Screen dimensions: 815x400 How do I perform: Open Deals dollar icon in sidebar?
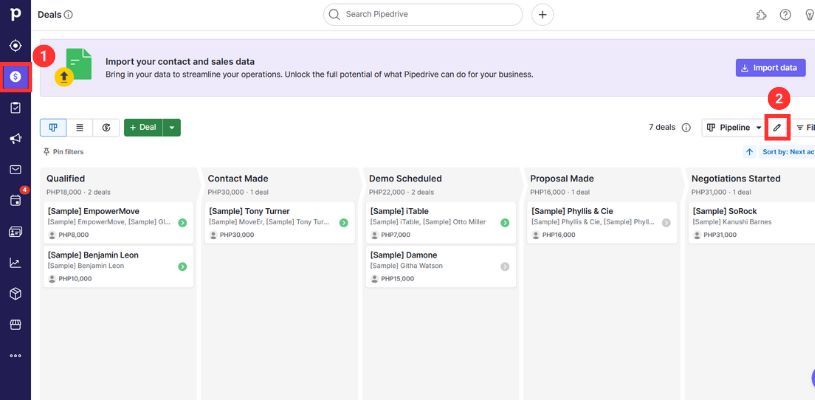[16, 77]
